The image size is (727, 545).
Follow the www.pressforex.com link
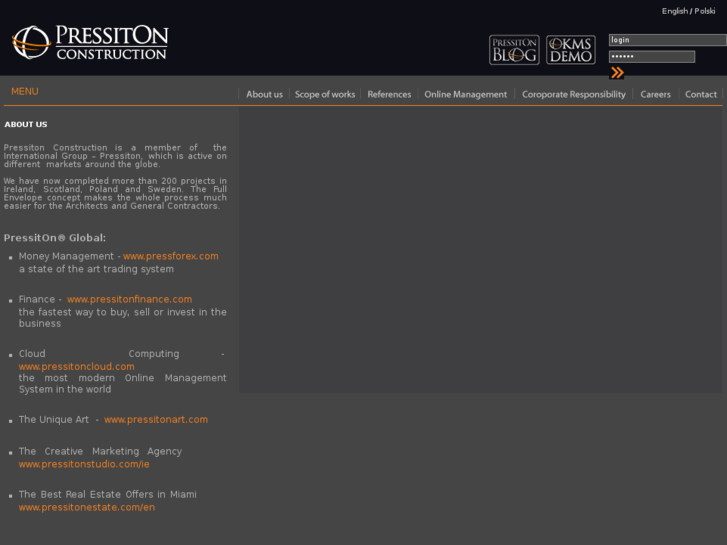[x=171, y=256]
